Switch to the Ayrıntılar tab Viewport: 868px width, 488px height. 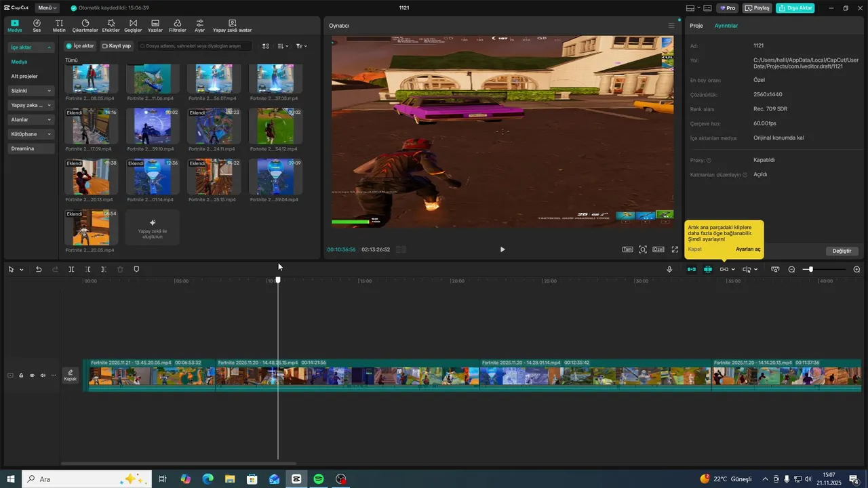(726, 26)
